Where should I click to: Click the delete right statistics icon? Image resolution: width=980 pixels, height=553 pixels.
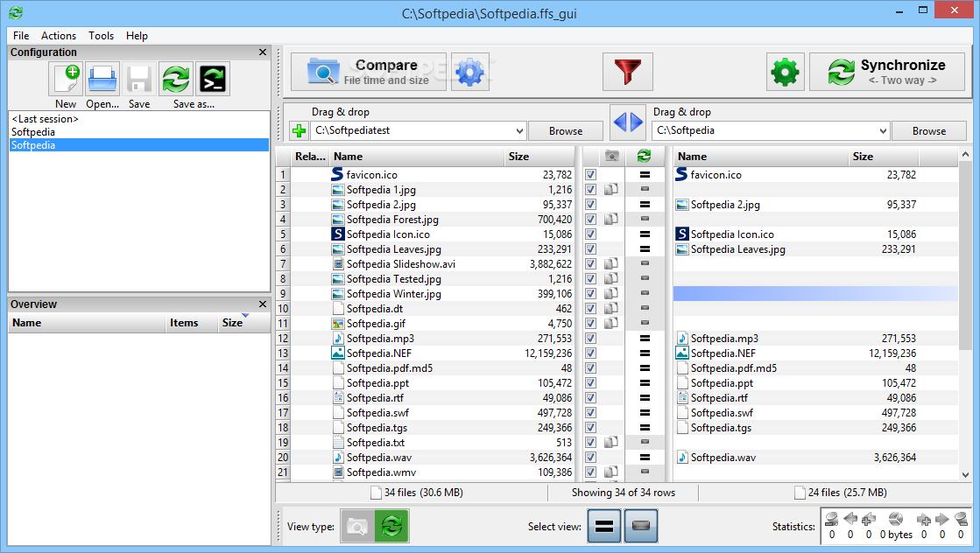[961, 519]
